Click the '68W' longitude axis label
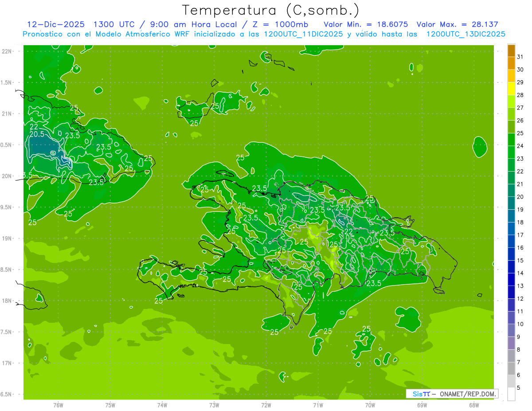532x411 pixels. 474,405
